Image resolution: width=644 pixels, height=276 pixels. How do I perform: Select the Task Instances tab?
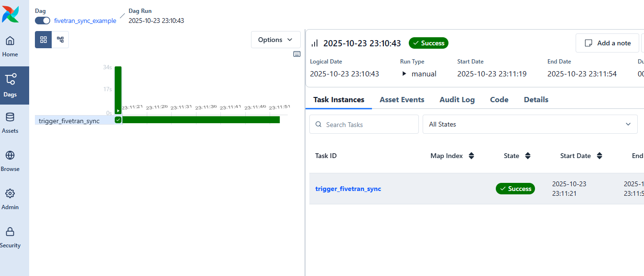click(339, 100)
